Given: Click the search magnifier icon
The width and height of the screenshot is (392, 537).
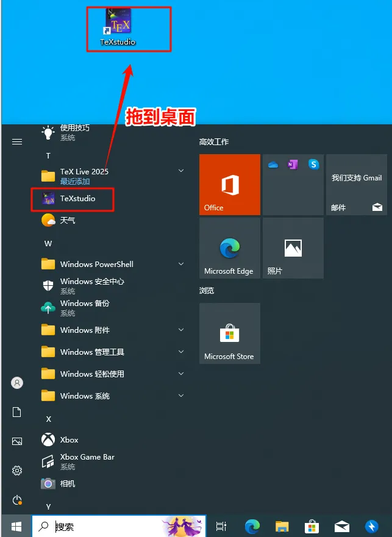Looking at the screenshot, I should (43, 526).
